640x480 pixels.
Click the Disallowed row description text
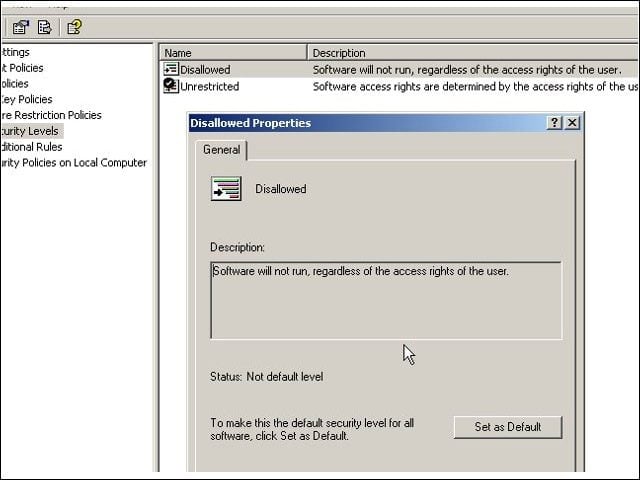pyautogui.click(x=467, y=70)
